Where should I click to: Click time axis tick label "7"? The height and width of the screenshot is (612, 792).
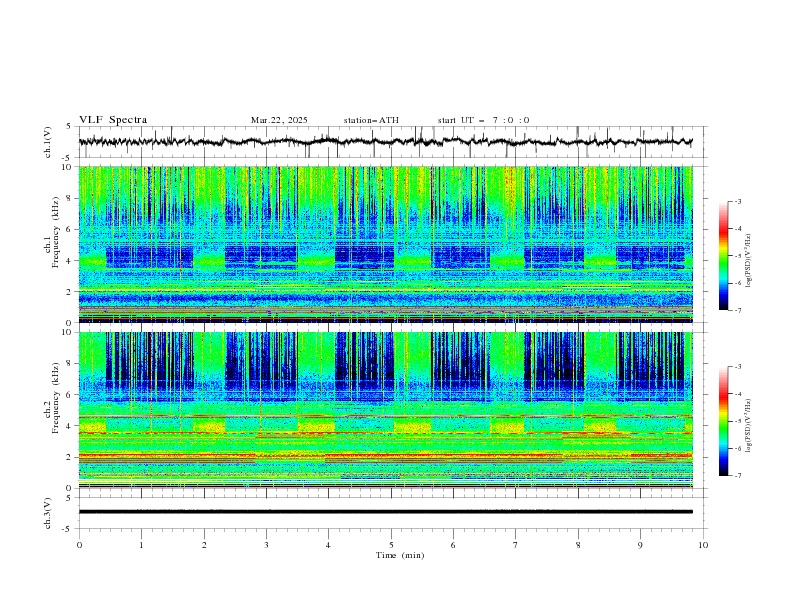(516, 545)
